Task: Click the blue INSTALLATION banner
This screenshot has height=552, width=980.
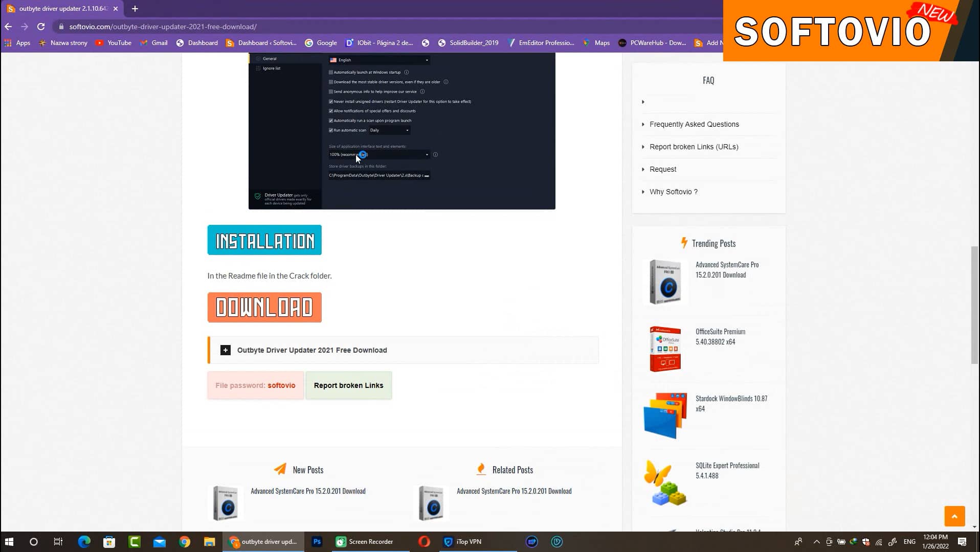Action: tap(264, 240)
